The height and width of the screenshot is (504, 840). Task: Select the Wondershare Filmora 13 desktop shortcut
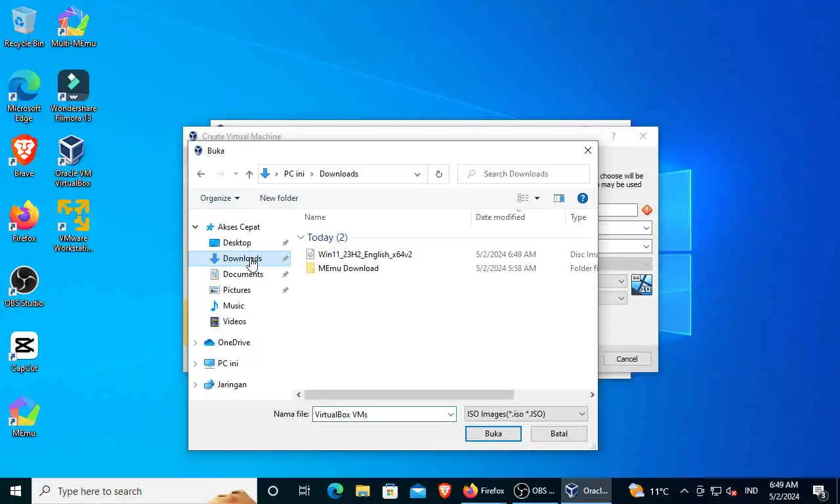pos(73,96)
